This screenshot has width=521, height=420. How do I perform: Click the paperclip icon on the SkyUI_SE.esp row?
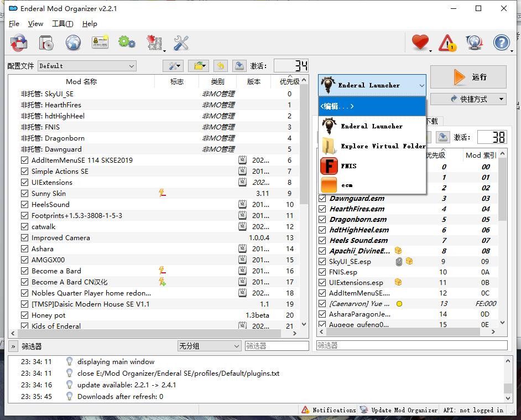(399, 261)
